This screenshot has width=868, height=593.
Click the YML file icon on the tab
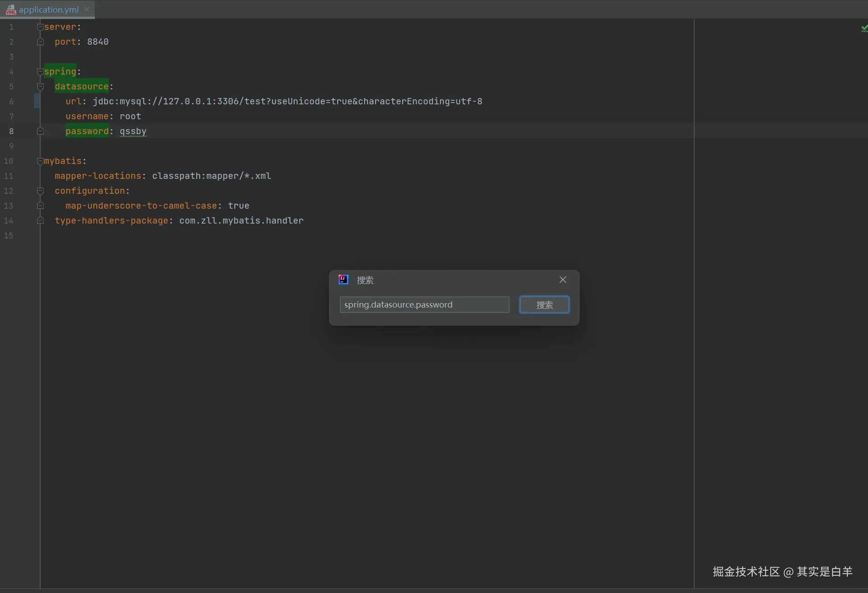coord(11,9)
